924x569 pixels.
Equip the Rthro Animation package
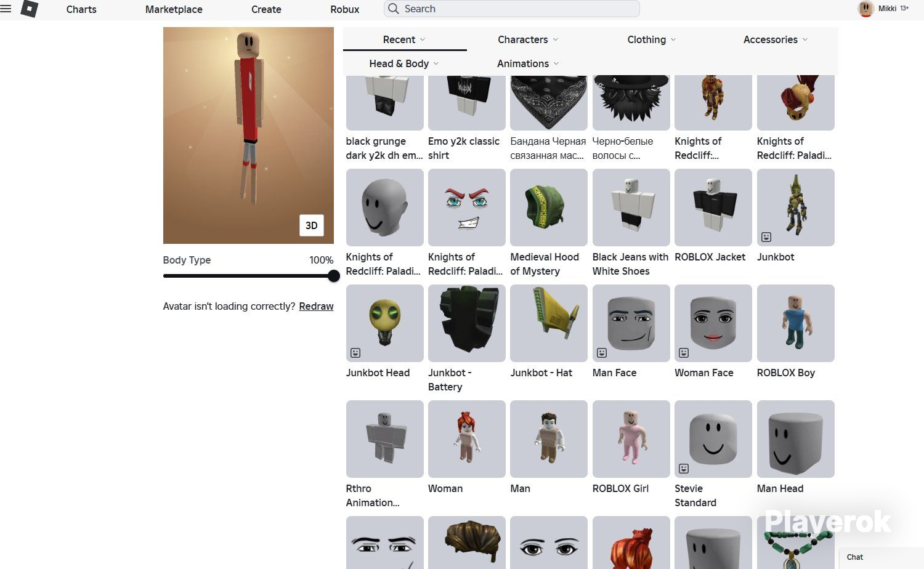pyautogui.click(x=385, y=439)
